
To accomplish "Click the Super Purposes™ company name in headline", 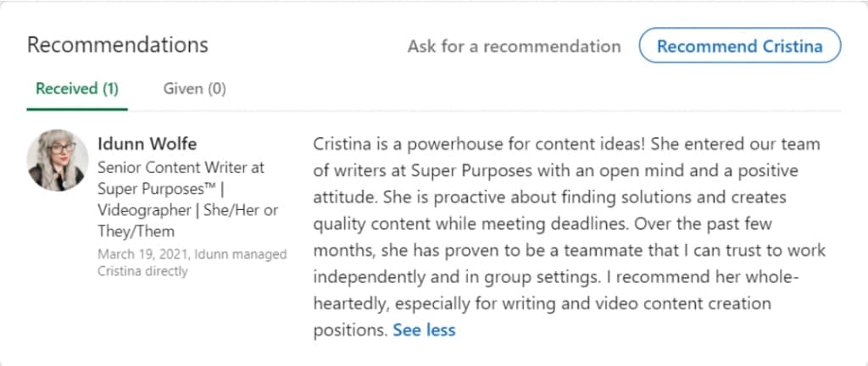I will [x=155, y=188].
